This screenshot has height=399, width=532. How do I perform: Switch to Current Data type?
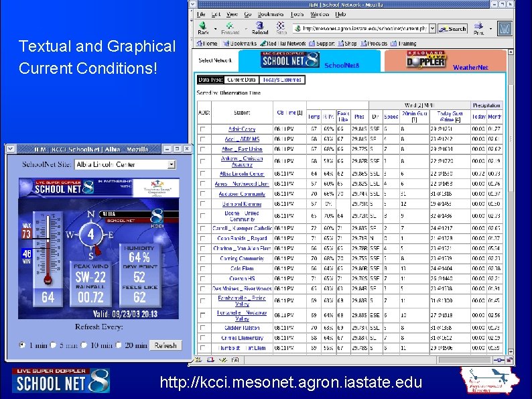[x=241, y=80]
